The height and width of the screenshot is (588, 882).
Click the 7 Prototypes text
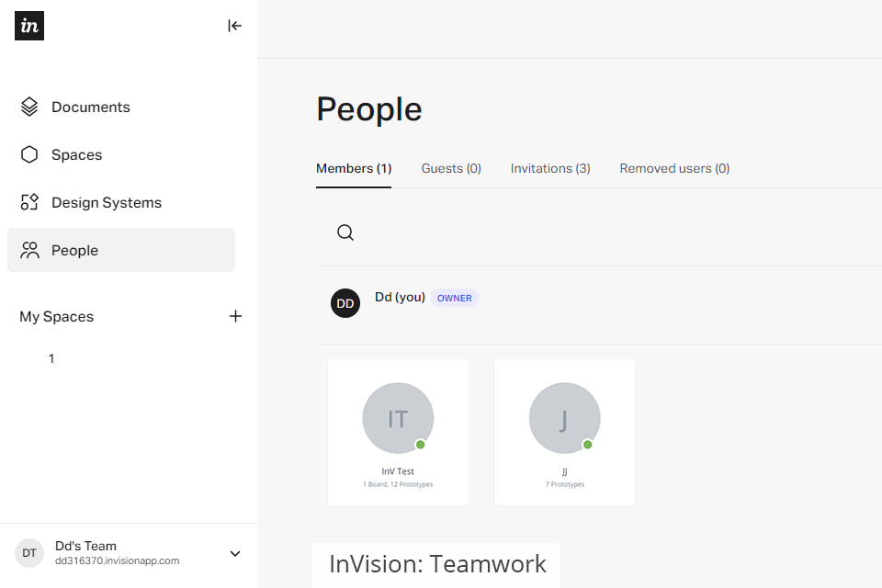click(x=564, y=484)
